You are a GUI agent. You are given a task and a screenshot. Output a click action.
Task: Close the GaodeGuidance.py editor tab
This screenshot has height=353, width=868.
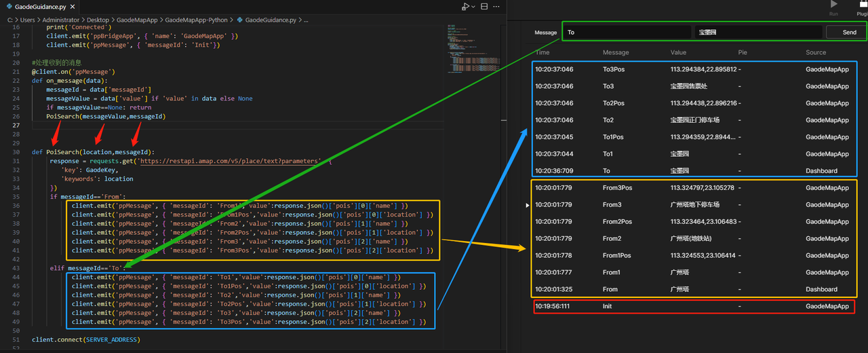[x=74, y=6]
